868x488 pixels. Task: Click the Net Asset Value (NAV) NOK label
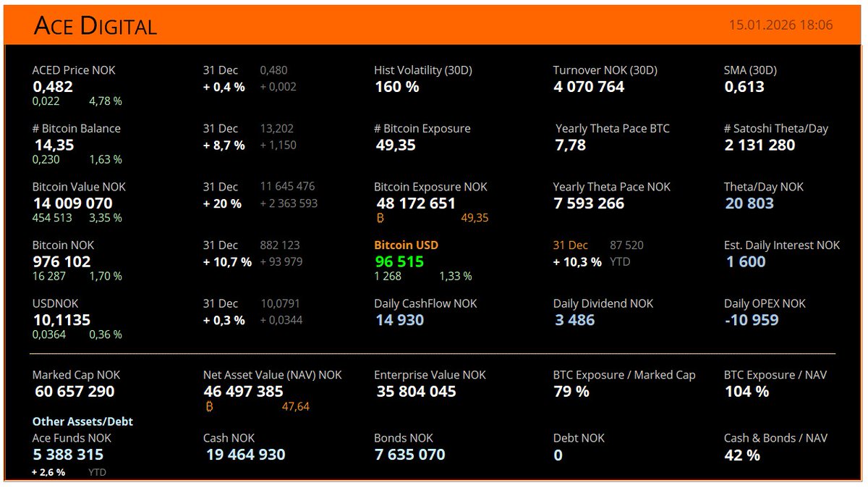pos(273,375)
